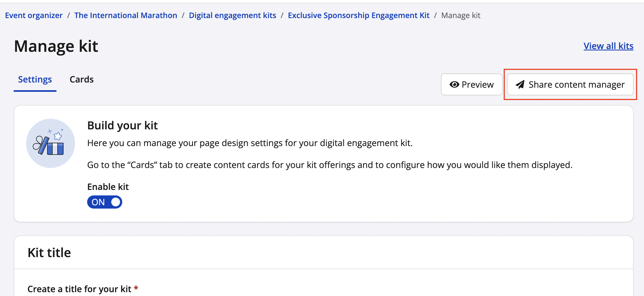
Task: Open Exclusive Sponsorship Engagement Kit breadcrumb
Action: point(358,15)
